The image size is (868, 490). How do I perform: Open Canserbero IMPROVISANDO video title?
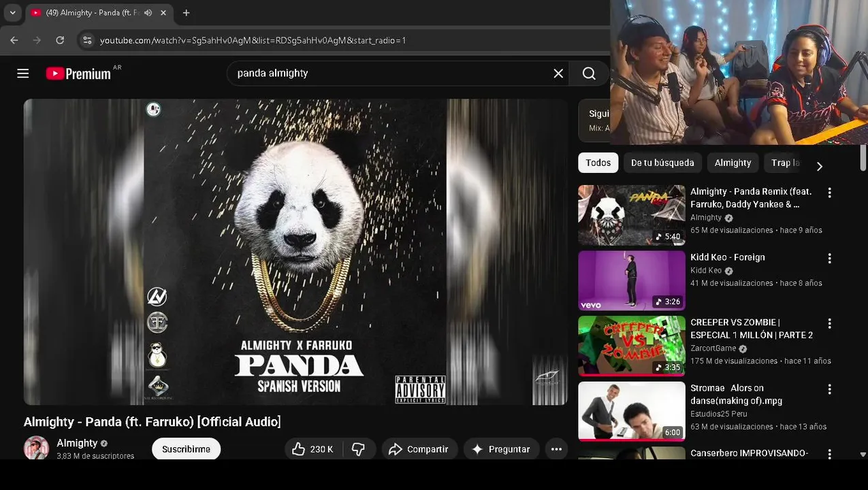750,453
